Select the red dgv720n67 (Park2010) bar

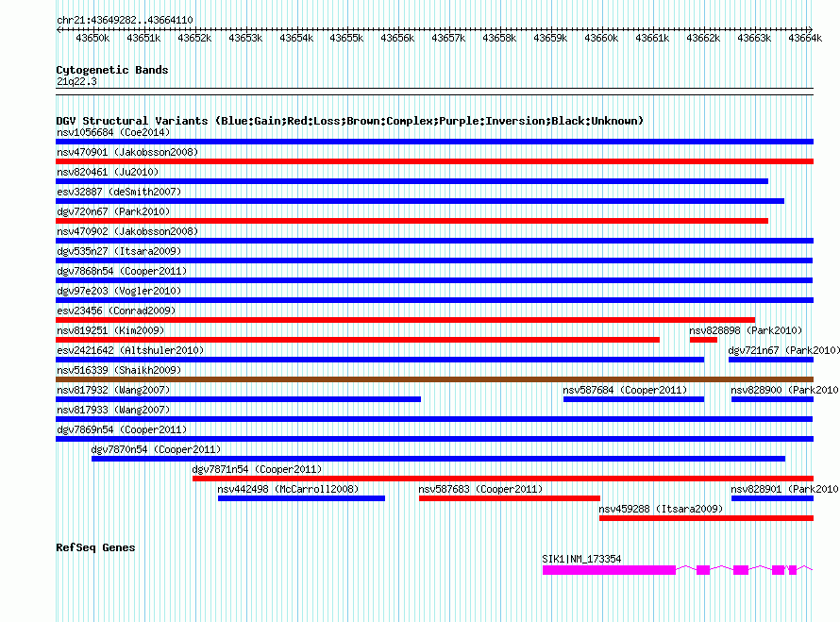(412, 221)
